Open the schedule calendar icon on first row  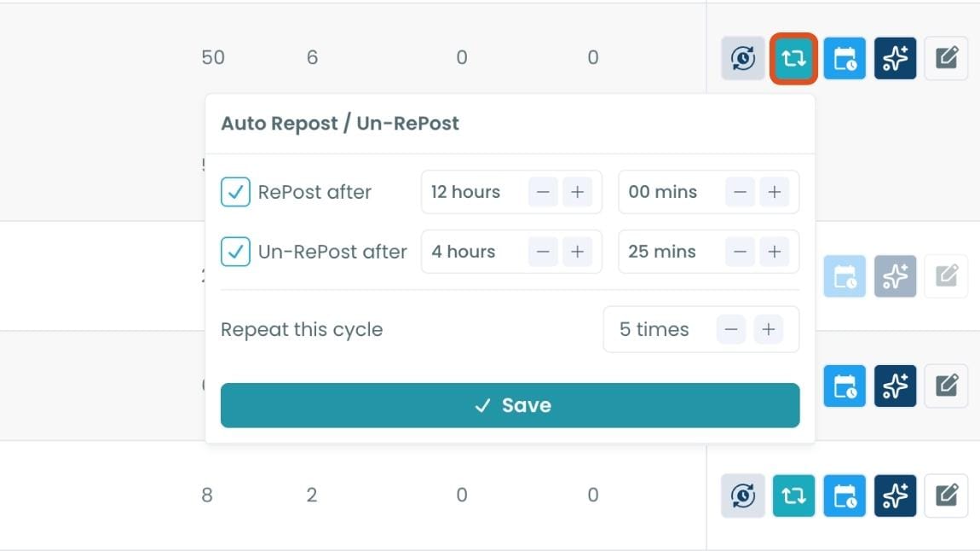point(845,58)
